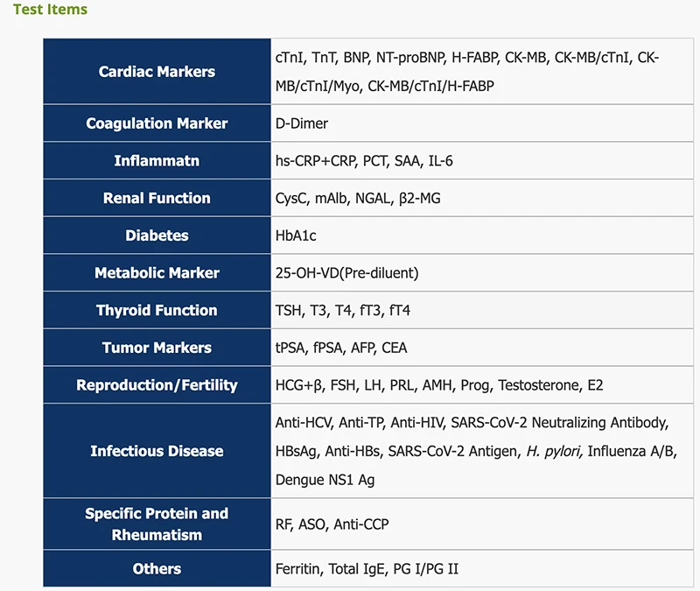Click the Reproduction/Fertility category cell

(157, 385)
